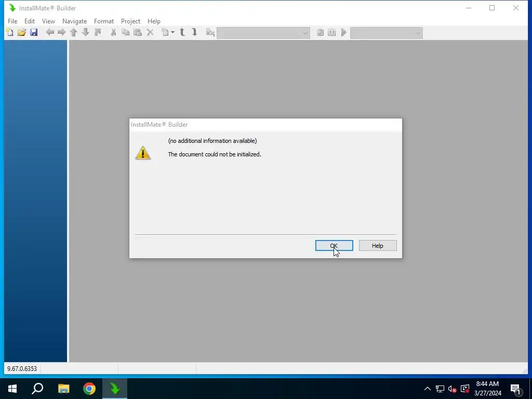Click the taskbar clock showing 8:44 AM
Screen dimensions: 532x399
pyautogui.click(x=487, y=389)
